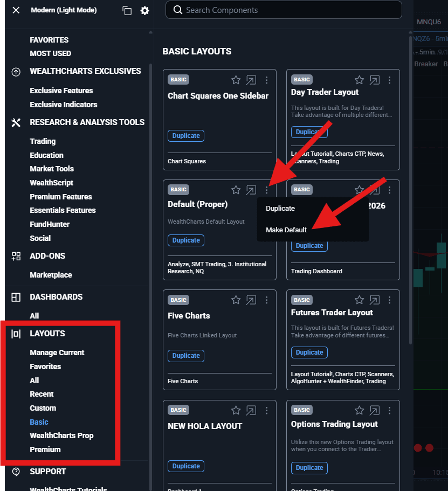The image size is (448, 491).
Task: Select Exclusive Features sidebar item
Action: click(61, 91)
